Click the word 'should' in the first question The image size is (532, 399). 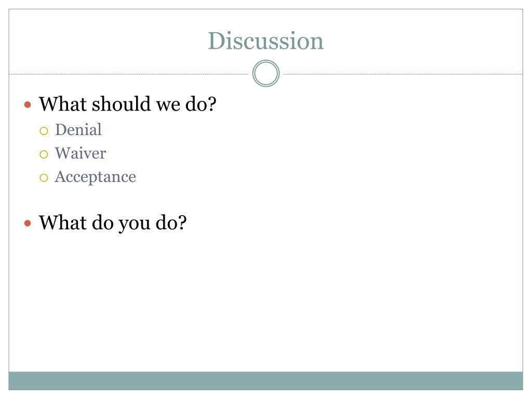tap(122, 104)
